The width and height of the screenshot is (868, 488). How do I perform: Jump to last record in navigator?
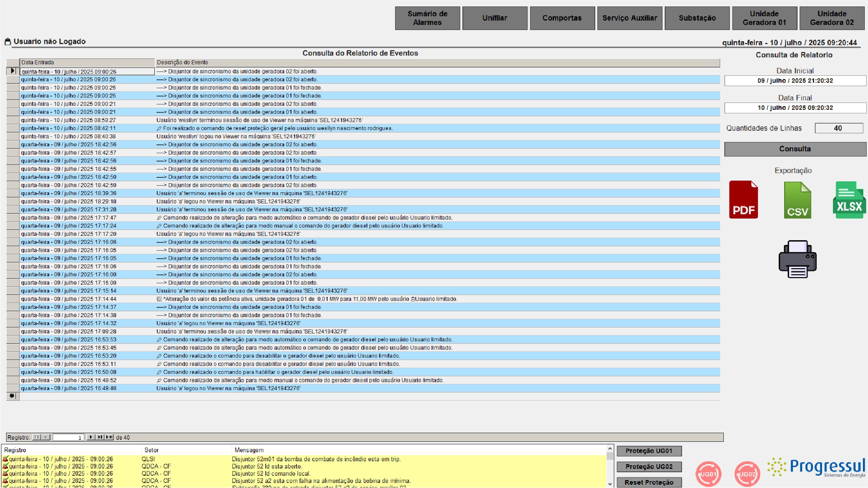(x=100, y=437)
